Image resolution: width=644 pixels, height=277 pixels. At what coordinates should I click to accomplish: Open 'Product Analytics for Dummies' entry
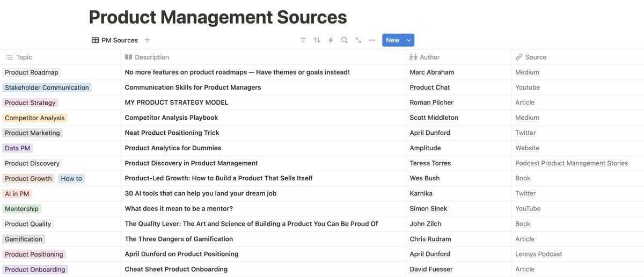(x=173, y=148)
